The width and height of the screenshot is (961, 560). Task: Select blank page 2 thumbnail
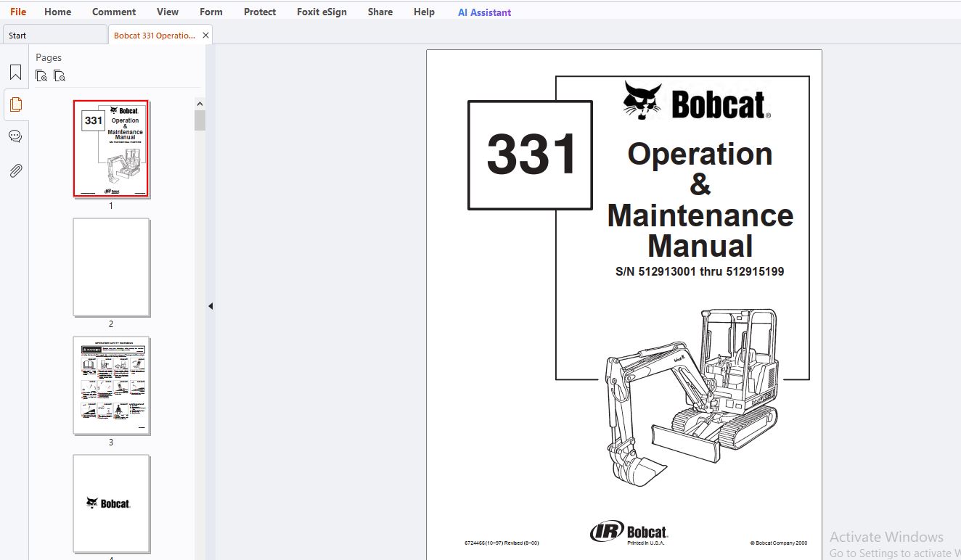point(111,267)
